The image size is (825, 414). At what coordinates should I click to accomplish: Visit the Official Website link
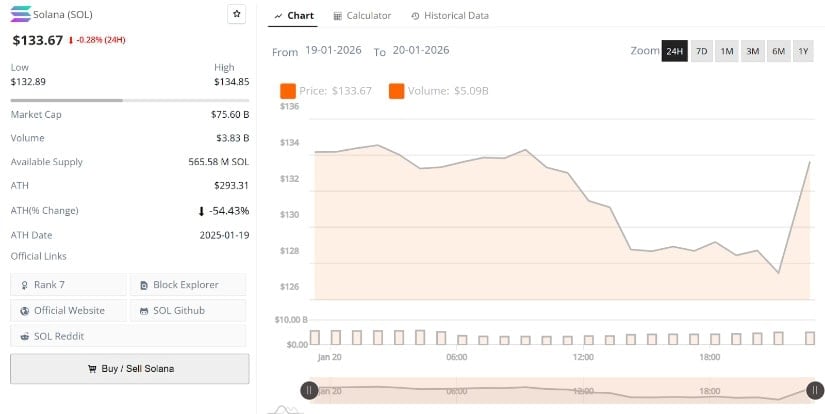[69, 310]
